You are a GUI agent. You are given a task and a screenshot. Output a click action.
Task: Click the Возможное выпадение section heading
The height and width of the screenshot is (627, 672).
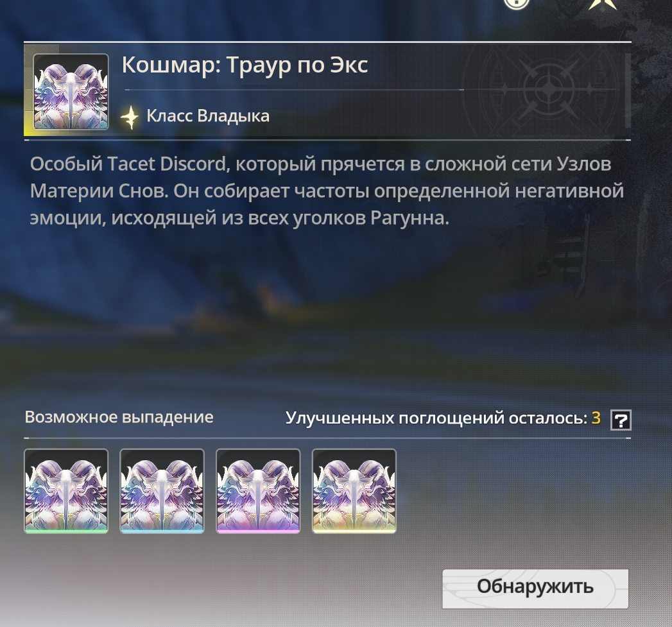tap(119, 417)
